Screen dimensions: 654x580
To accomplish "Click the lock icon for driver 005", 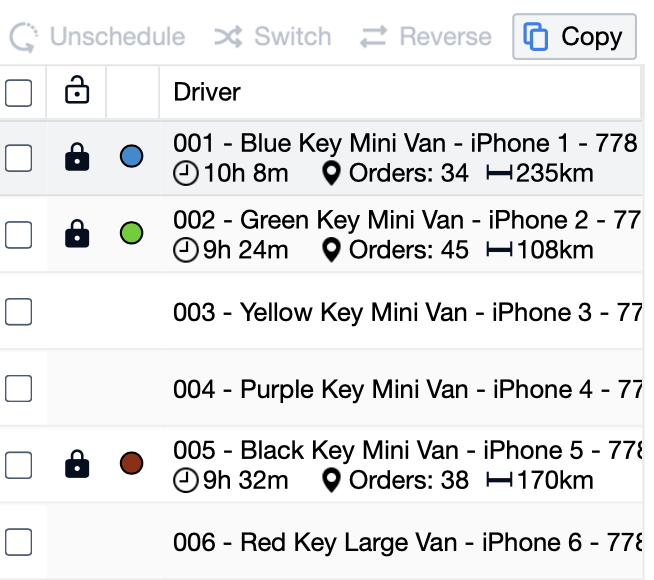I will [77, 464].
